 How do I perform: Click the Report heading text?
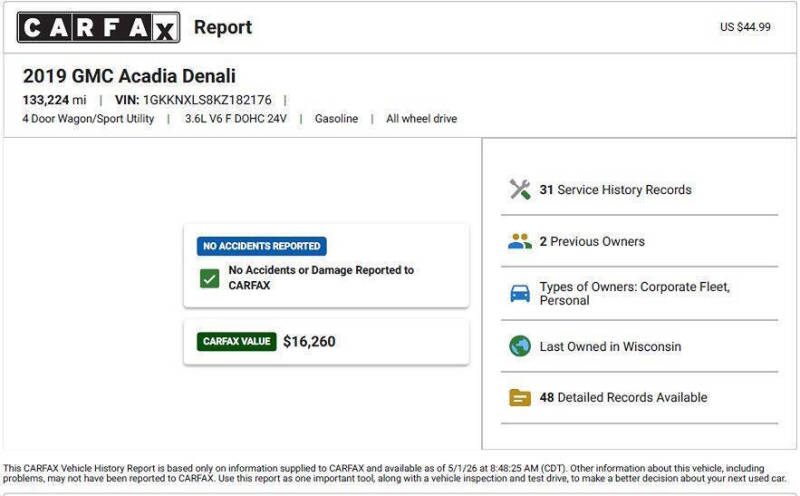coord(223,27)
